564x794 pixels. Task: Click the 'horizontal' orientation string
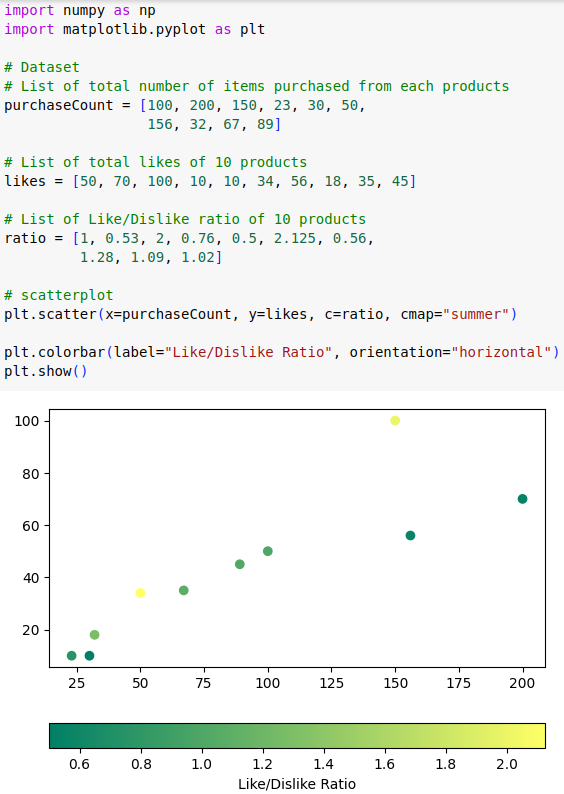(x=501, y=352)
